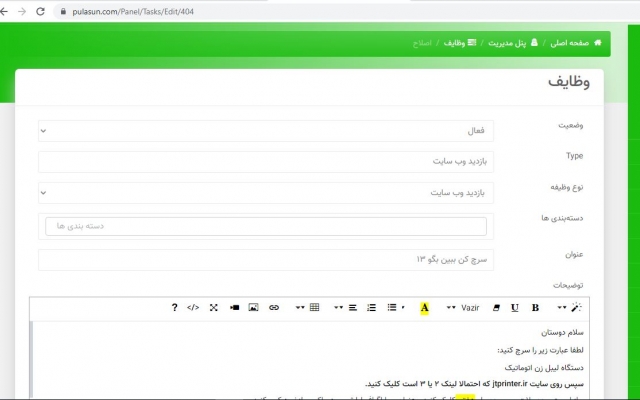The height and width of the screenshot is (400, 640).
Task: Open the dropdown arrow beside the magic wand
Action: (x=562, y=308)
